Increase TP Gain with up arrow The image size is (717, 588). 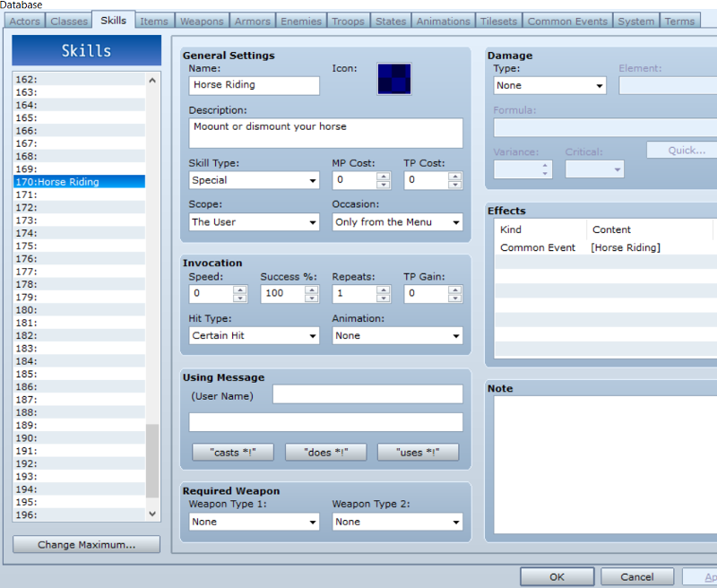pos(454,290)
